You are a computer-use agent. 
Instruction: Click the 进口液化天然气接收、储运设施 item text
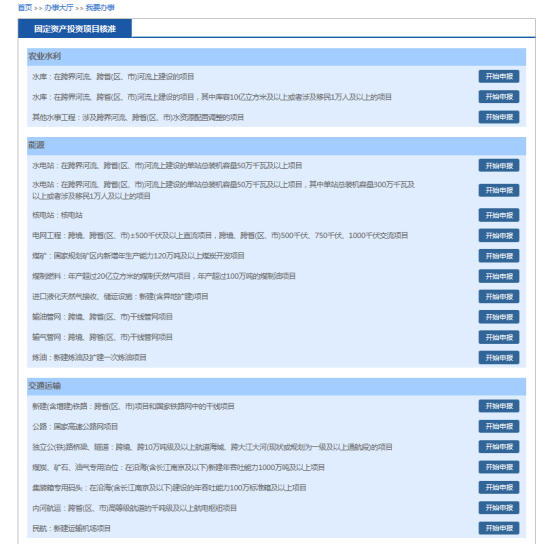point(120,297)
